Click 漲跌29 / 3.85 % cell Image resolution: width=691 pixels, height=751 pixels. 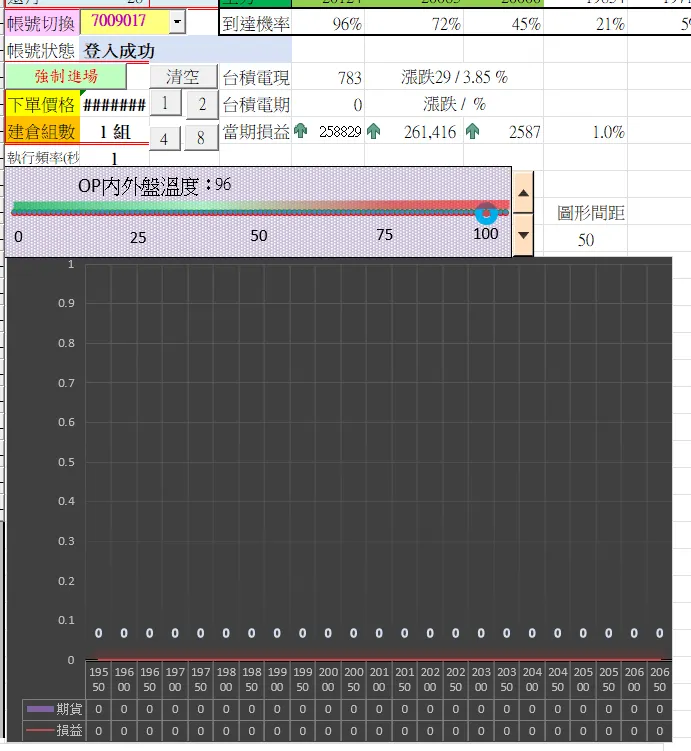[454, 78]
